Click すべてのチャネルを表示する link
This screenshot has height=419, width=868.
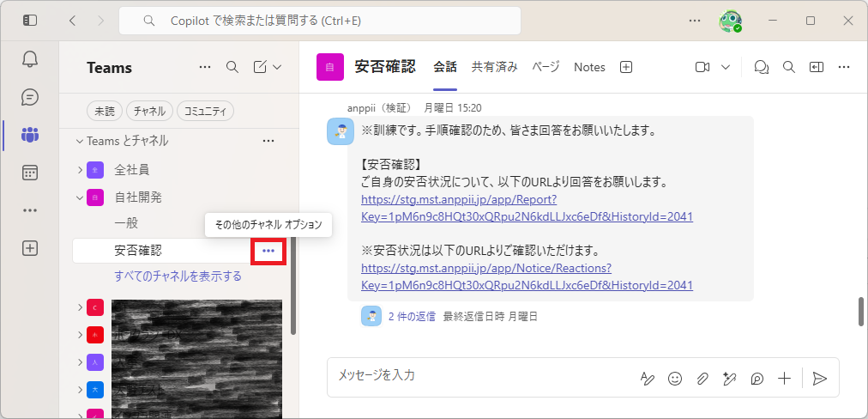[x=178, y=276]
